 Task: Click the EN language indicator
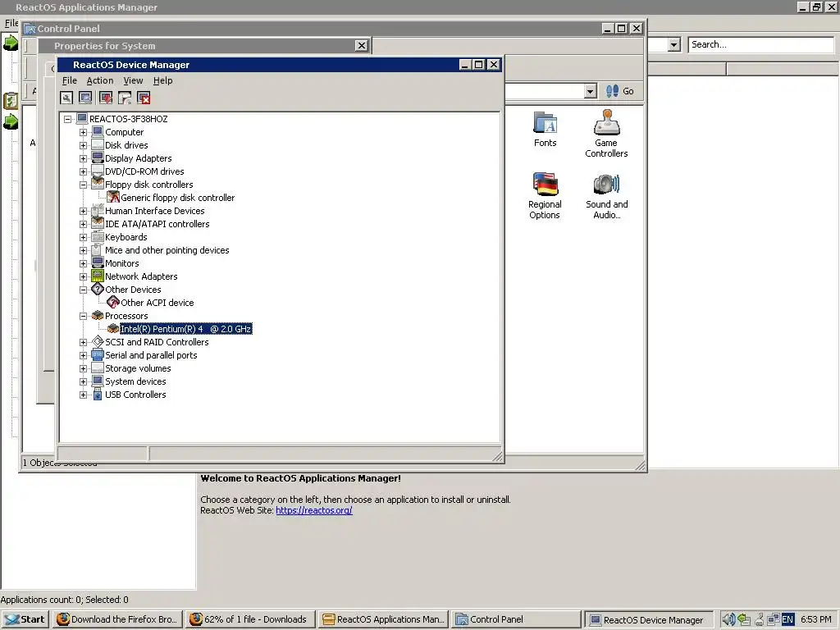[x=787, y=619]
